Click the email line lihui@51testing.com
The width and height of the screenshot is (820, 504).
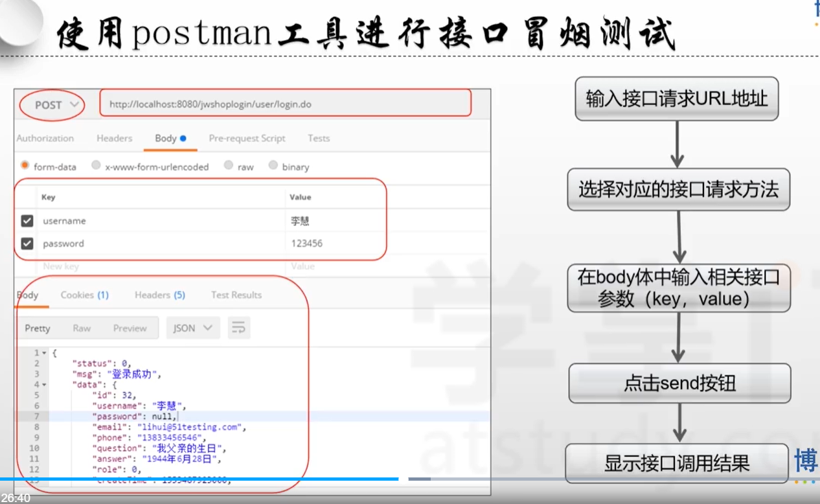coord(169,427)
